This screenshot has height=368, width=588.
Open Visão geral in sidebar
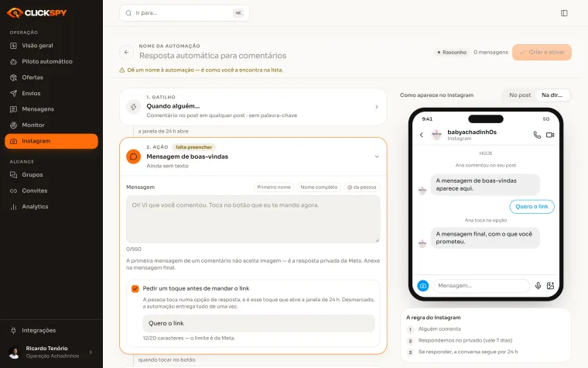51,46
